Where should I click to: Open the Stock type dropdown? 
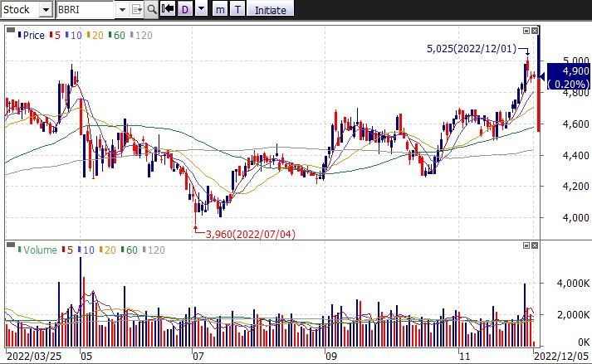pyautogui.click(x=45, y=10)
